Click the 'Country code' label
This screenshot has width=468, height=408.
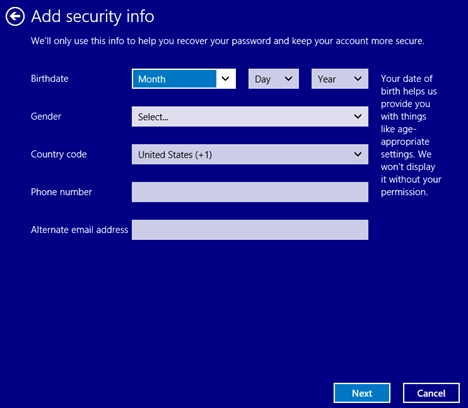tap(59, 154)
